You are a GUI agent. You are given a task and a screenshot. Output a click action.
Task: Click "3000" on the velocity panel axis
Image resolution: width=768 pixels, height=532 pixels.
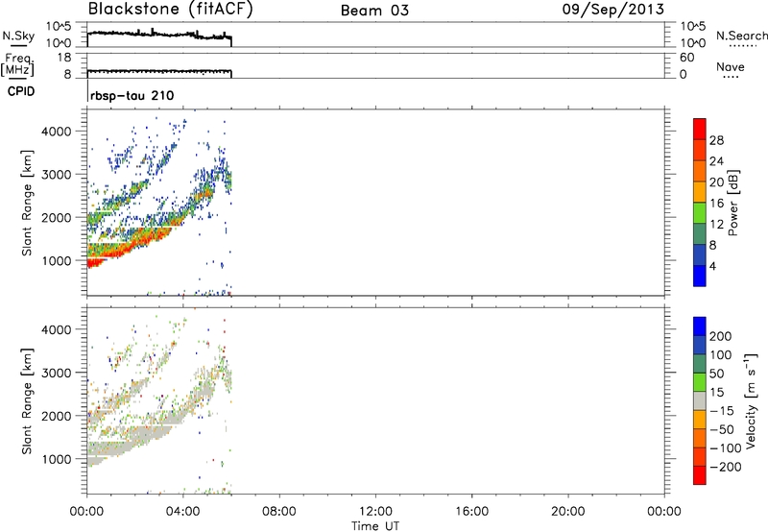tap(56, 373)
